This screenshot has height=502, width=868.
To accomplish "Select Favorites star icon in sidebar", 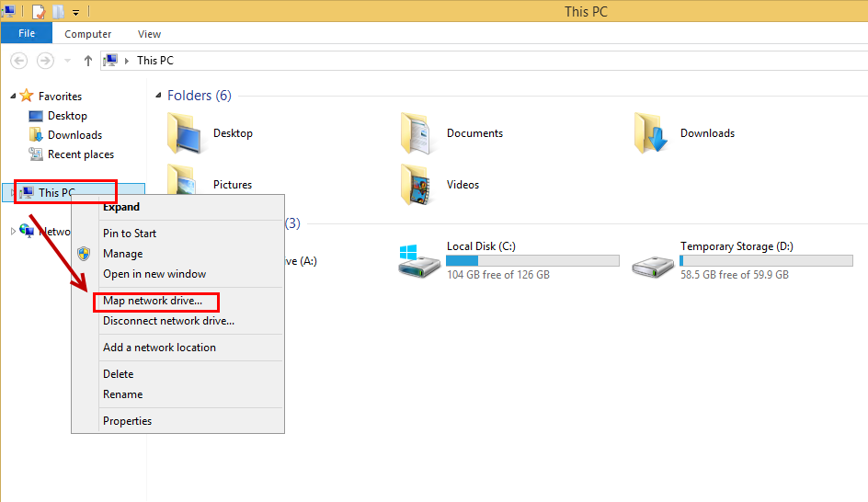I will click(x=26, y=96).
